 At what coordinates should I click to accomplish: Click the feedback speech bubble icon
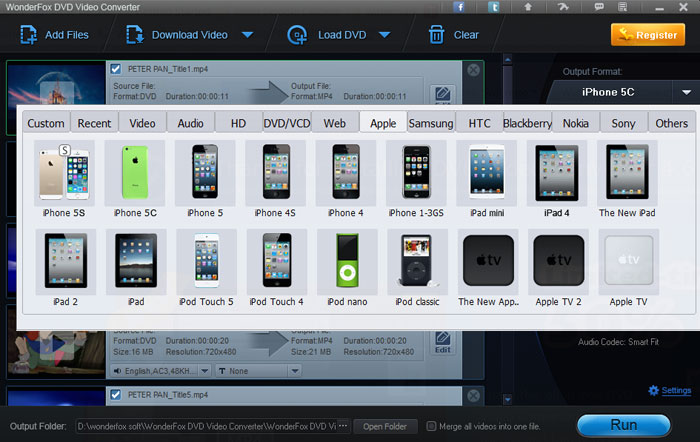click(x=599, y=7)
